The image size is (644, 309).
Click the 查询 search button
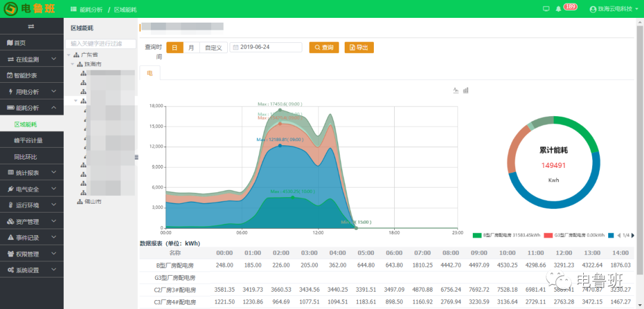(x=324, y=48)
